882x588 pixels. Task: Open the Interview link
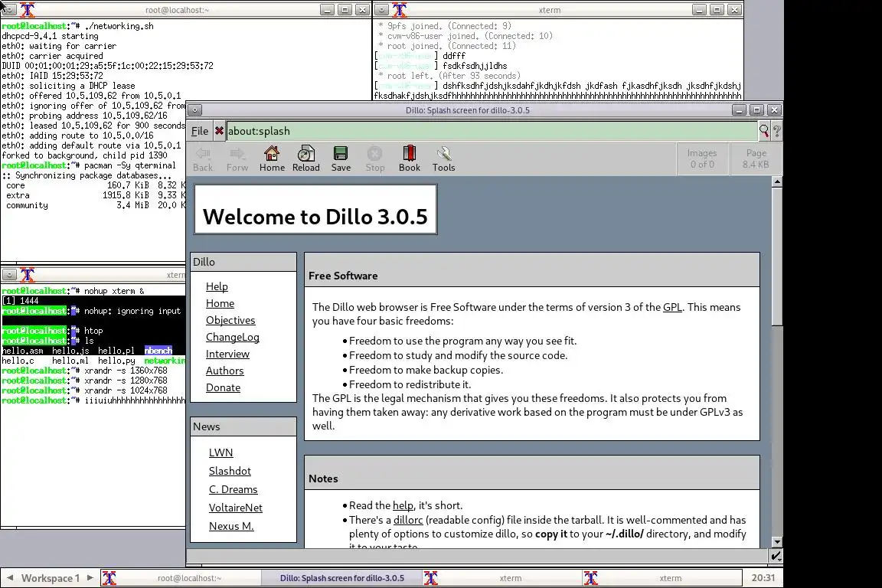[x=227, y=354]
